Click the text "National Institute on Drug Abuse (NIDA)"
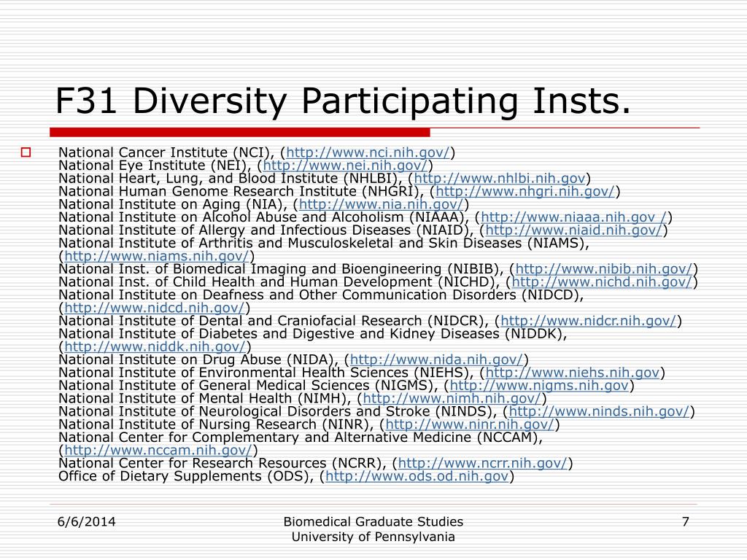The image size is (747, 560). 194,359
